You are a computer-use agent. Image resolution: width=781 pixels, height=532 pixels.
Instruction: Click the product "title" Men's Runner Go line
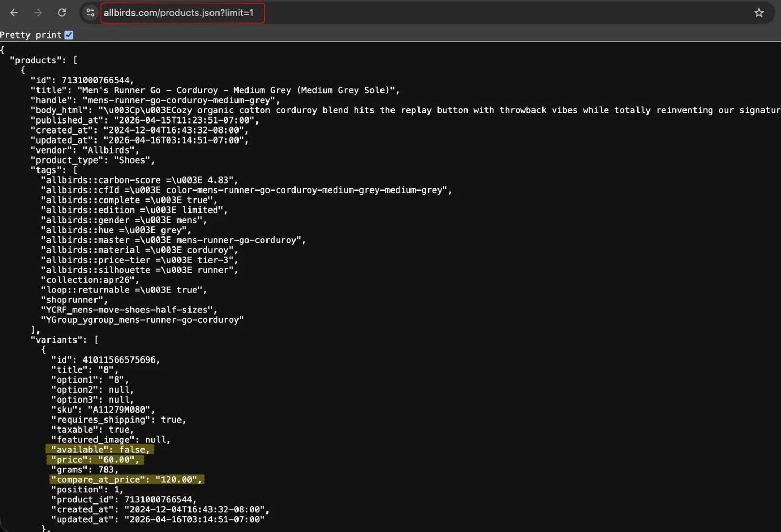pos(214,90)
